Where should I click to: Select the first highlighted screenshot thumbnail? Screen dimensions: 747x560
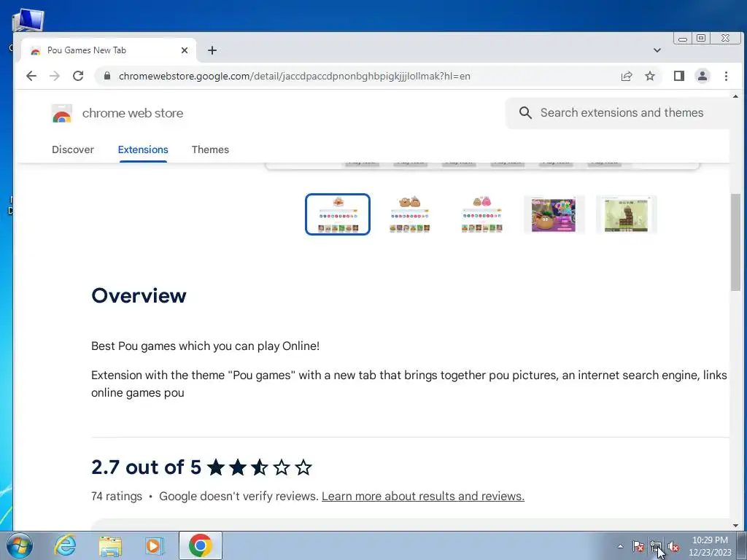pyautogui.click(x=338, y=214)
